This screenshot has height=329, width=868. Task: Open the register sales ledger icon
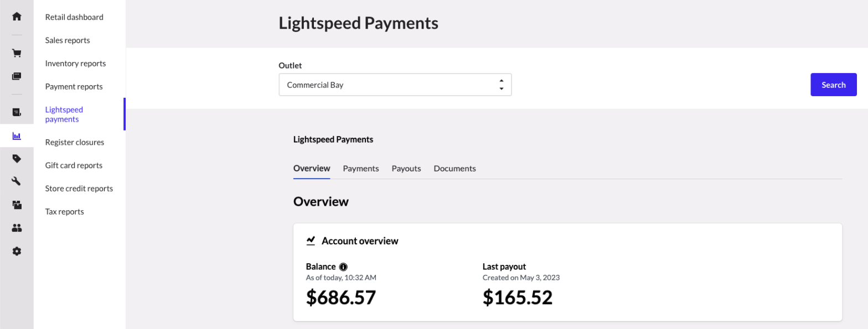pyautogui.click(x=16, y=112)
